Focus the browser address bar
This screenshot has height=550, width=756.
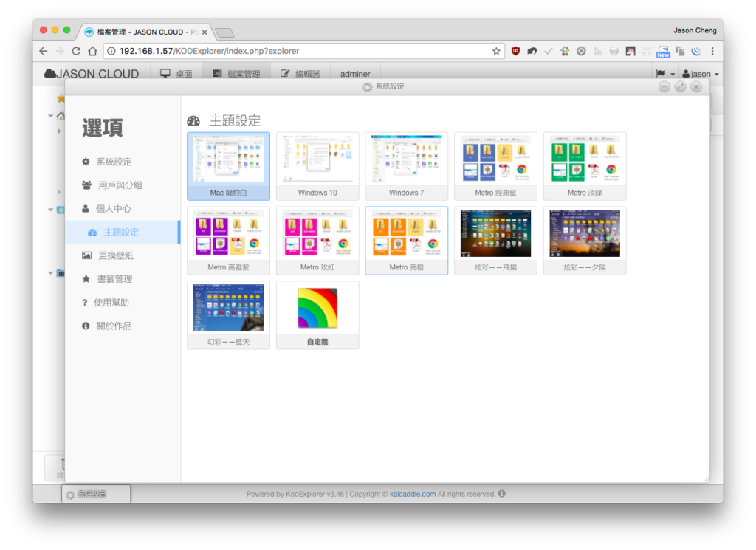(303, 51)
